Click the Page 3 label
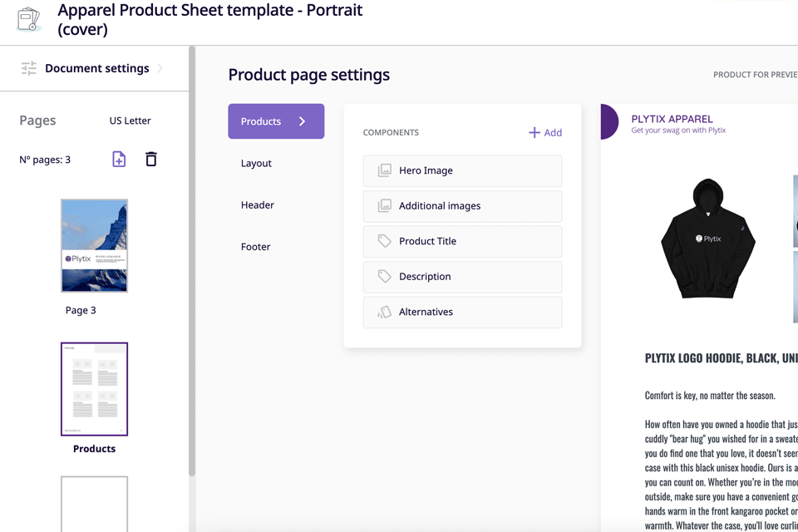This screenshot has width=798, height=532. (81, 311)
